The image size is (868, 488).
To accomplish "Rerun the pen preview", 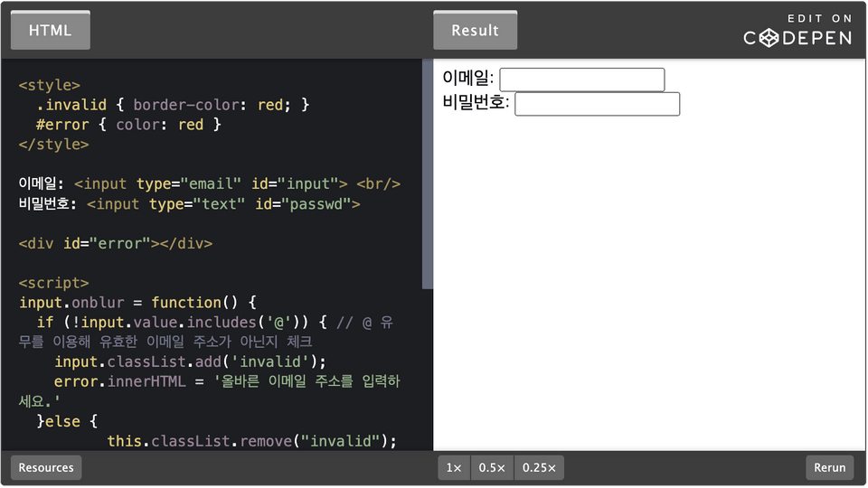I will coord(829,467).
